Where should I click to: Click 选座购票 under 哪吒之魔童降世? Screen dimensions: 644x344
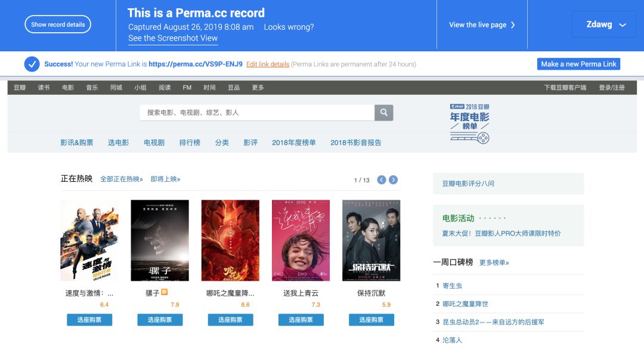click(x=230, y=320)
